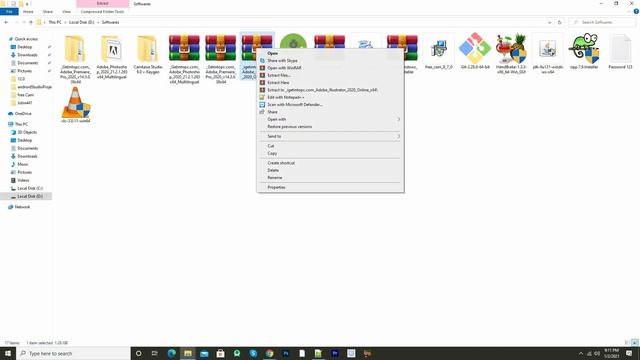Open Photoshop from the taskbar
This screenshot has height=360, width=640.
[x=286, y=353]
